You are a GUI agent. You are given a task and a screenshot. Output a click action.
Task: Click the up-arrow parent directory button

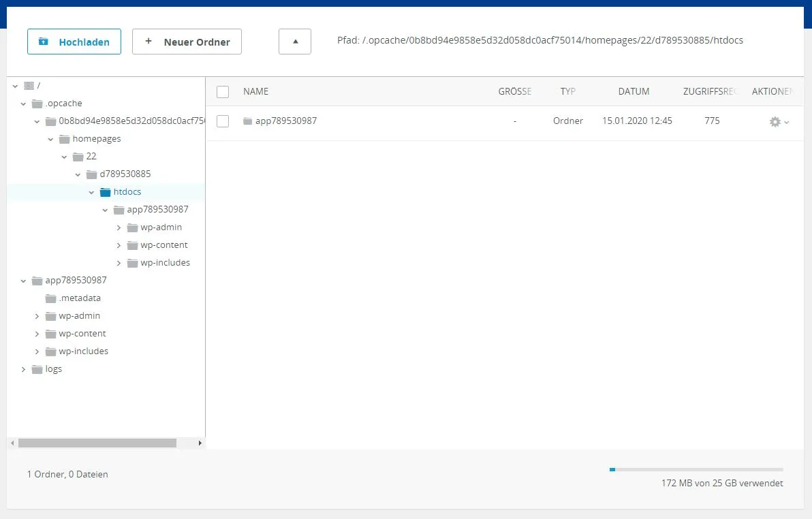(x=295, y=42)
